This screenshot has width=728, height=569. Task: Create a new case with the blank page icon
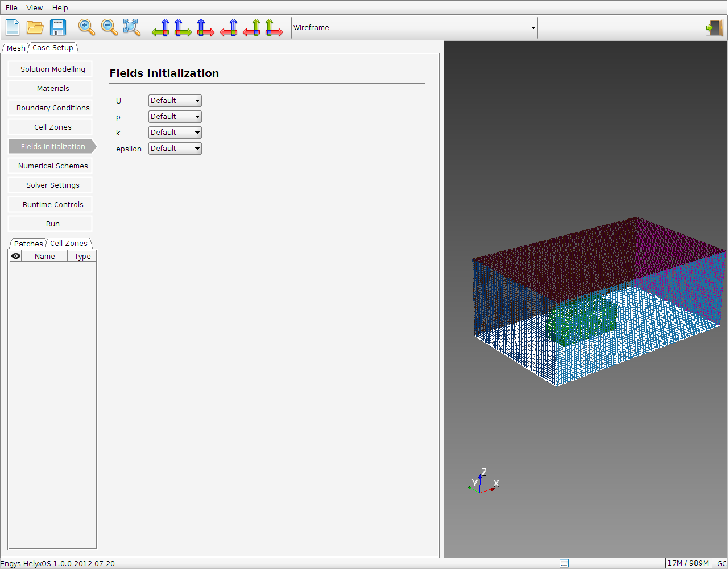coord(13,27)
